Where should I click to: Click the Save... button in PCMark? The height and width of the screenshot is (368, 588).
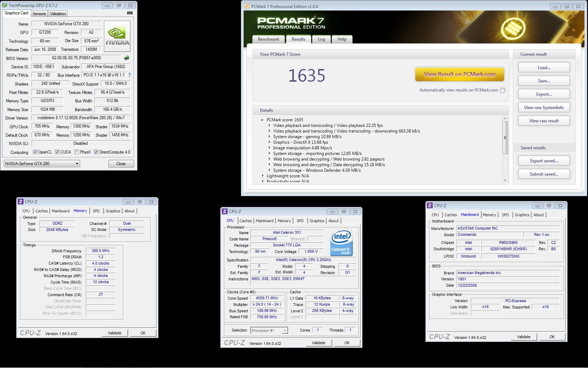(x=544, y=81)
